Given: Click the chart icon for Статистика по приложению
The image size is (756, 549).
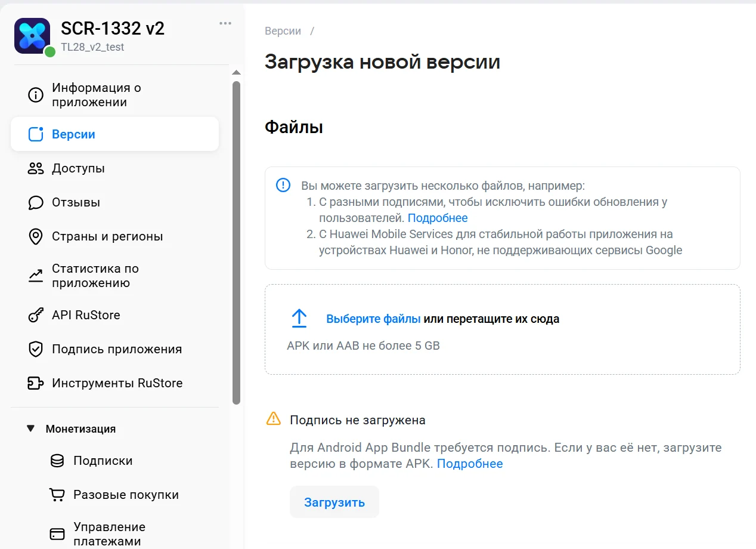Looking at the screenshot, I should click(36, 276).
